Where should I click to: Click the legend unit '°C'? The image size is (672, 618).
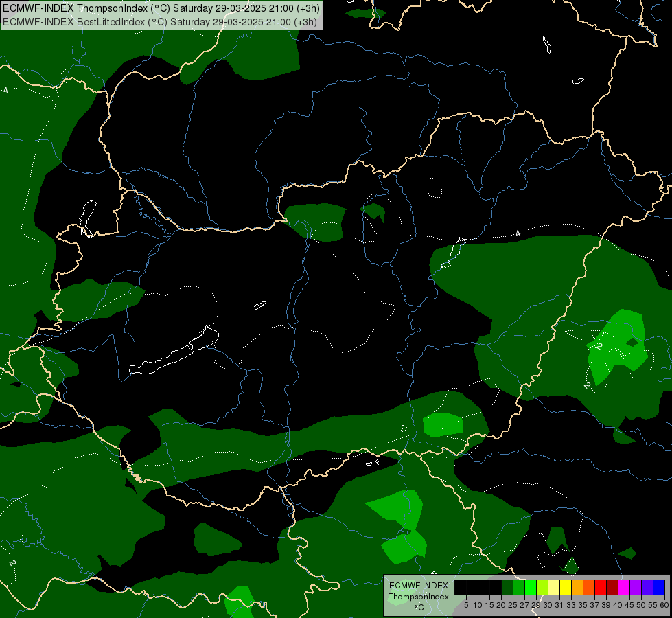click(x=419, y=608)
